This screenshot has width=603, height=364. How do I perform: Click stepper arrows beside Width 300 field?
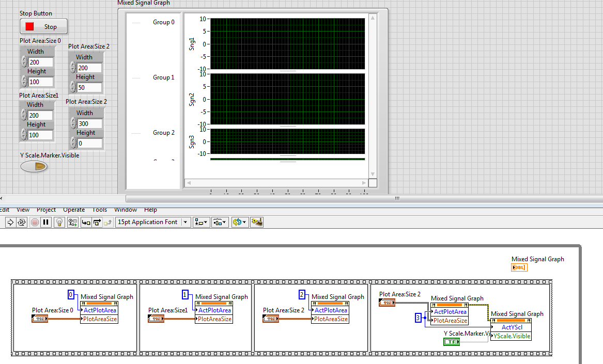click(73, 123)
